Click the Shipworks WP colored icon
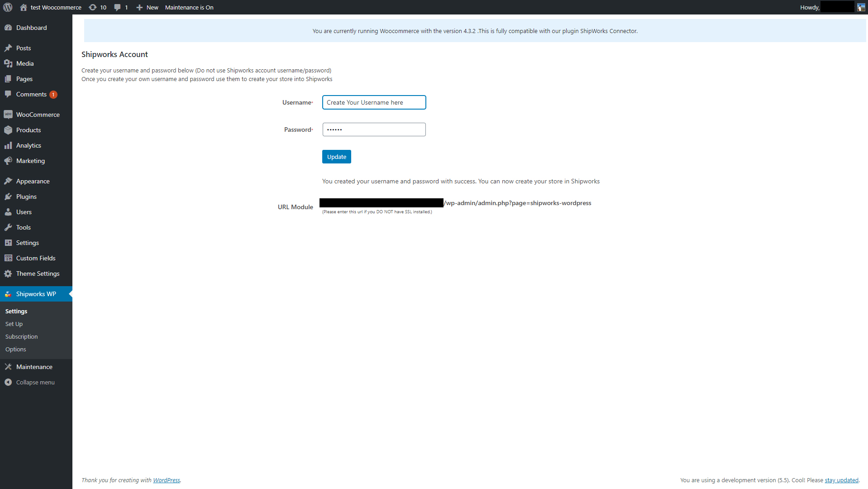This screenshot has width=868, height=489. coord(8,294)
